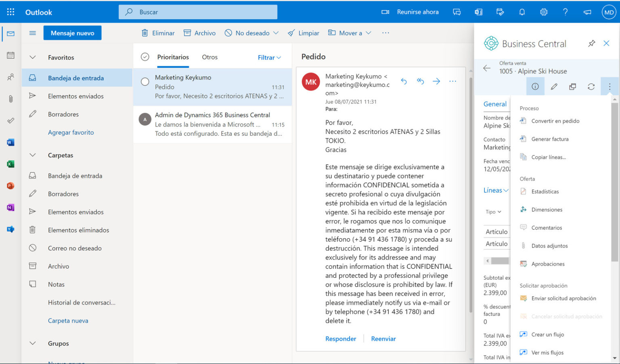Collapse the Favoritos section
Image resolution: width=620 pixels, height=364 pixels.
point(32,57)
